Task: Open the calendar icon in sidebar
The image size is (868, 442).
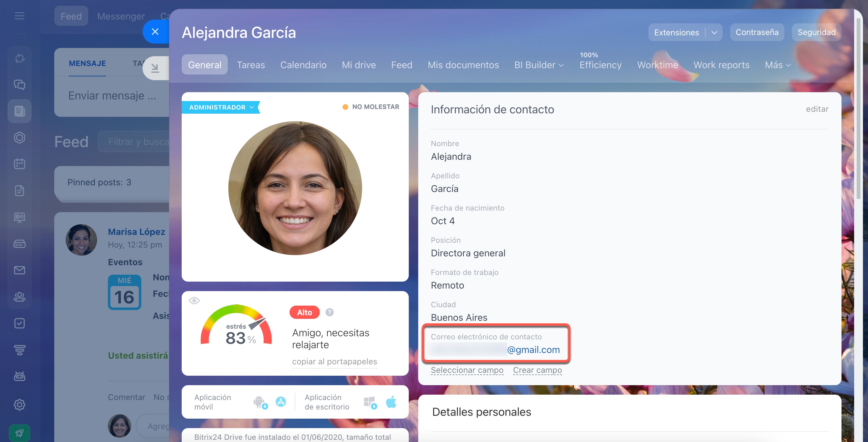Action: tap(20, 164)
